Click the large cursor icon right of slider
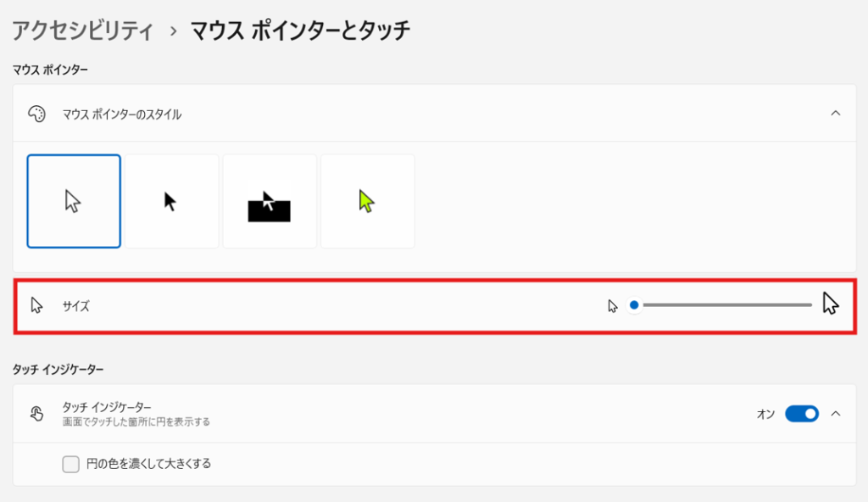This screenshot has height=502, width=868. [x=830, y=304]
